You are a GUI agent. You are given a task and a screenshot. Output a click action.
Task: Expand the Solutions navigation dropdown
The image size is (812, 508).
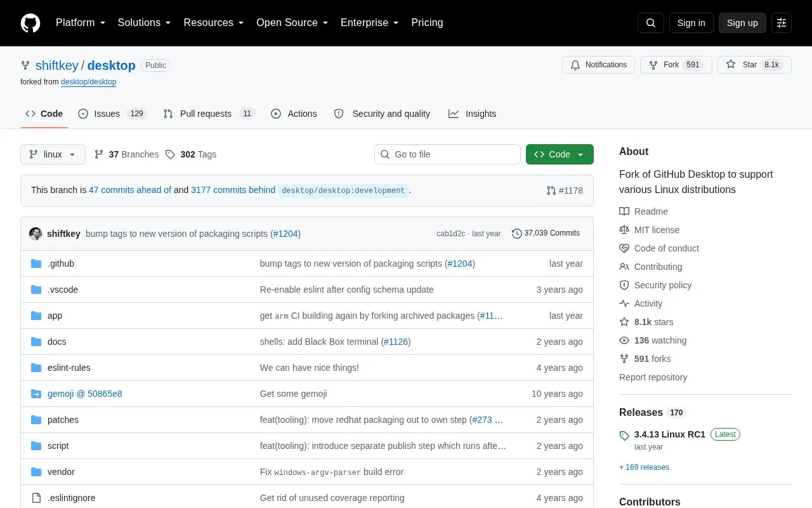pos(145,23)
